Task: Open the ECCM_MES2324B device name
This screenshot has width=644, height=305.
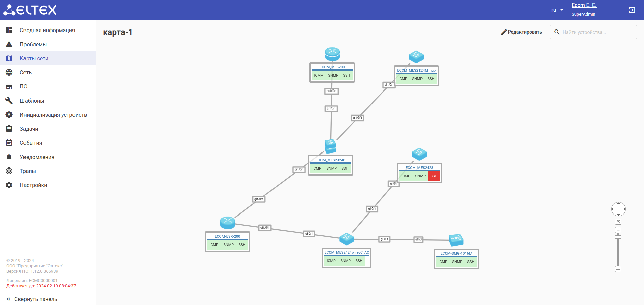Action: 331,160
